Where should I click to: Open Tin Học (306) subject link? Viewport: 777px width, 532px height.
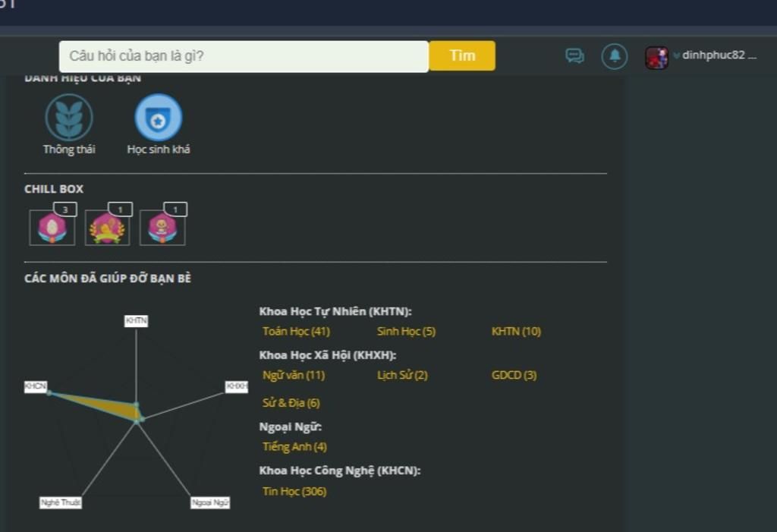(x=294, y=491)
